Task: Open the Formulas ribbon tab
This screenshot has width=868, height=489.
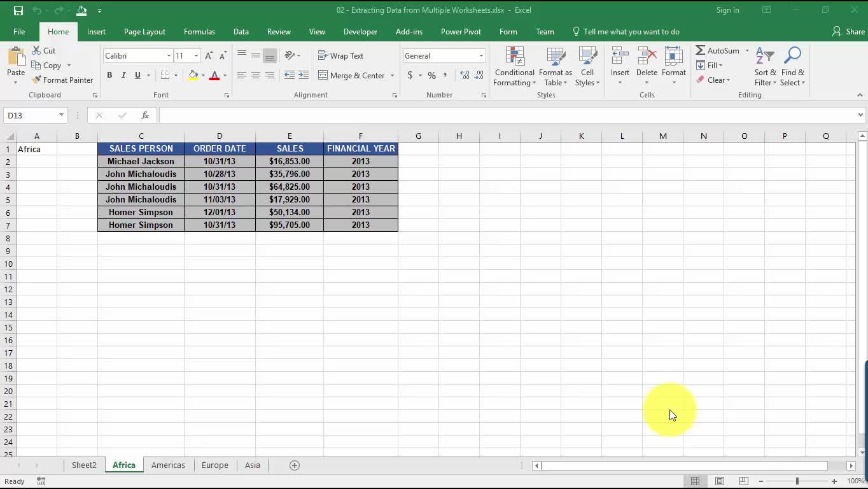Action: coord(199,32)
